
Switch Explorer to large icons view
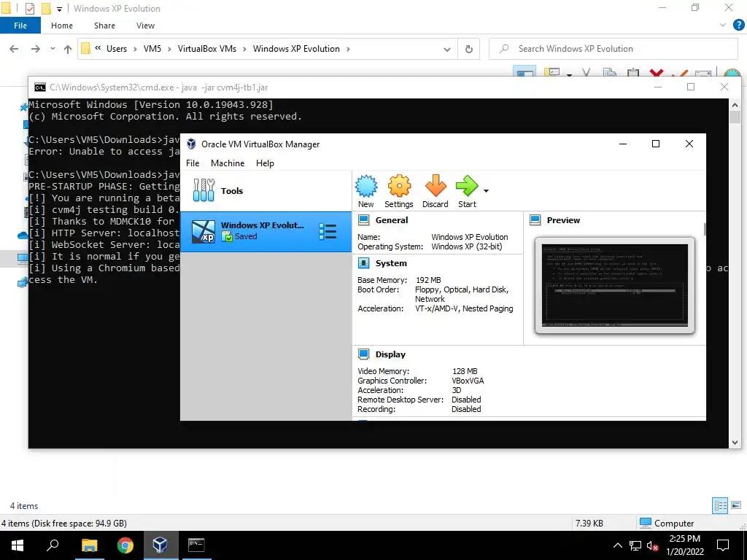736,505
